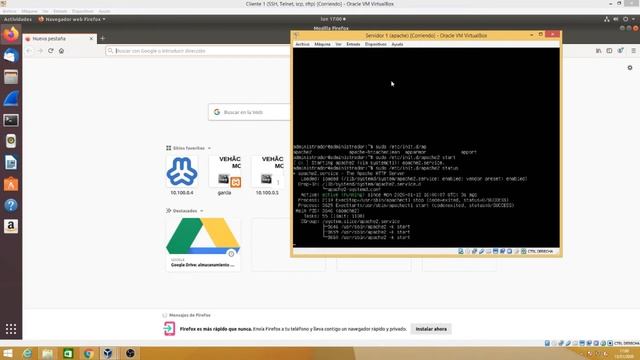Viewport: 640px width, 360px height.
Task: Open VirtualBox from the Windows taskbar
Action: (108, 353)
